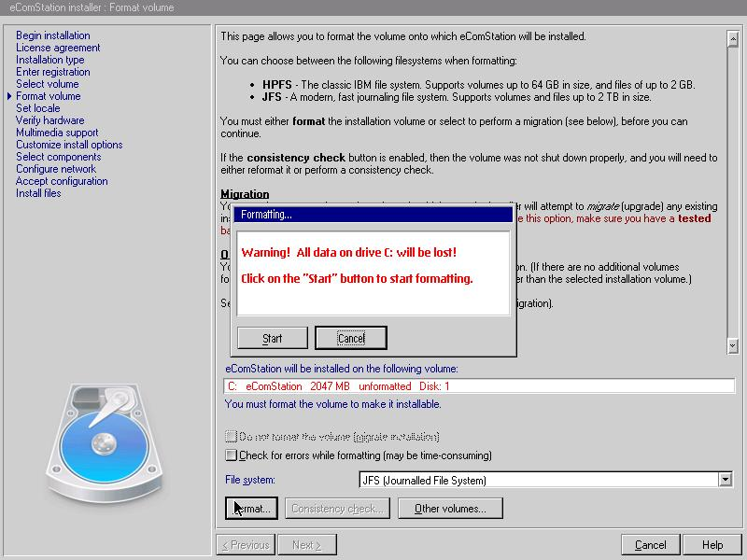Expand the File system dropdown arrow

[726, 480]
